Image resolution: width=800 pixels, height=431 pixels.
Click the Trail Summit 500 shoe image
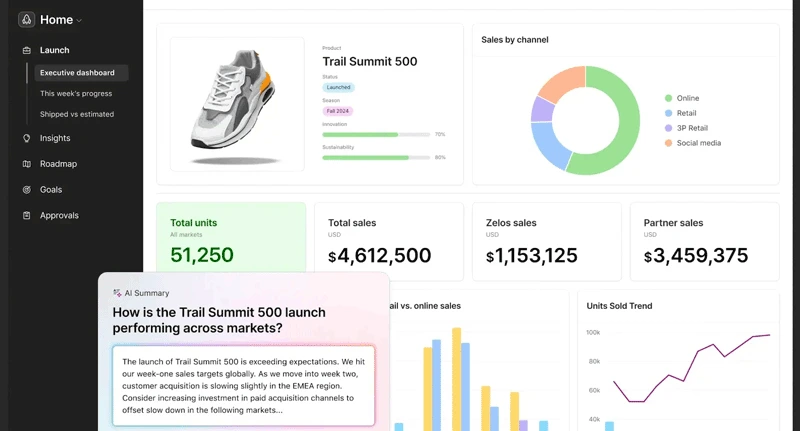(x=237, y=104)
